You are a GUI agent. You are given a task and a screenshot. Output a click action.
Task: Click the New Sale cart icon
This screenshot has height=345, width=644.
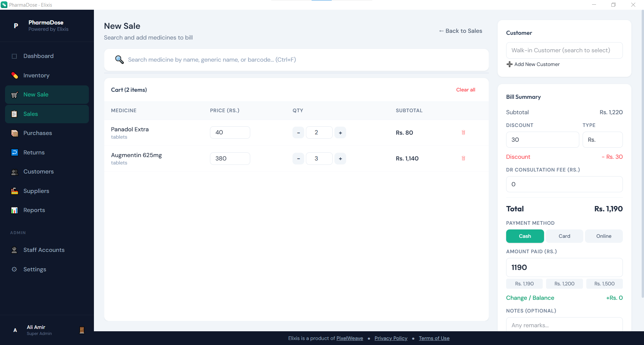point(14,95)
